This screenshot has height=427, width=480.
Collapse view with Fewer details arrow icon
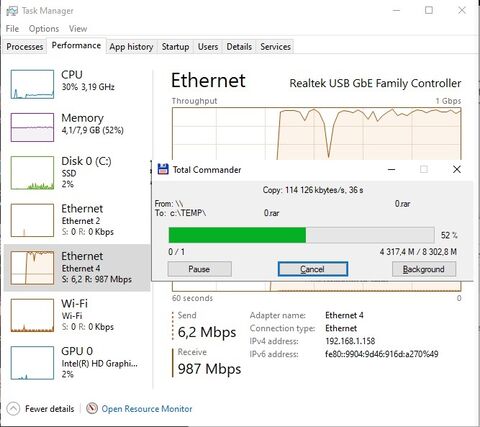coord(13,409)
